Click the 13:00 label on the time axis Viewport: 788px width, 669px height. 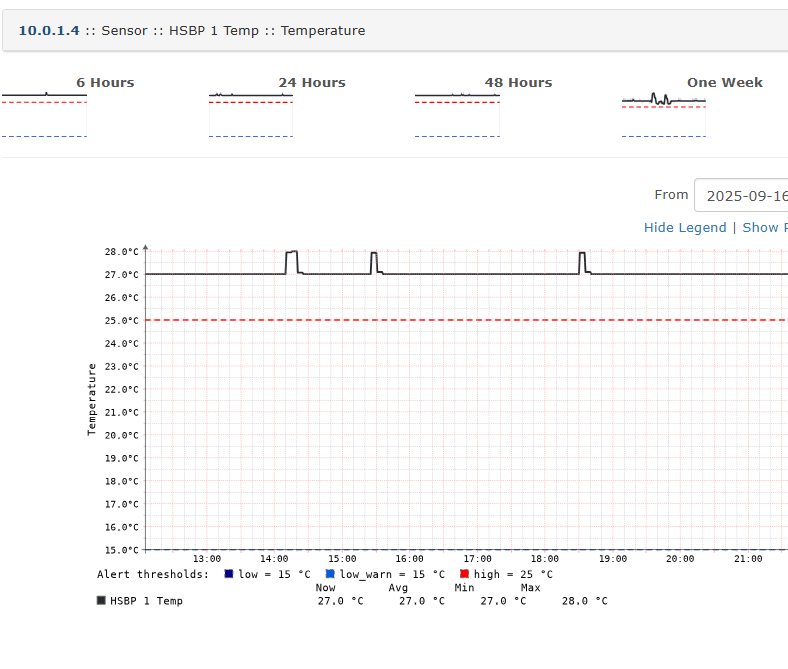207,559
